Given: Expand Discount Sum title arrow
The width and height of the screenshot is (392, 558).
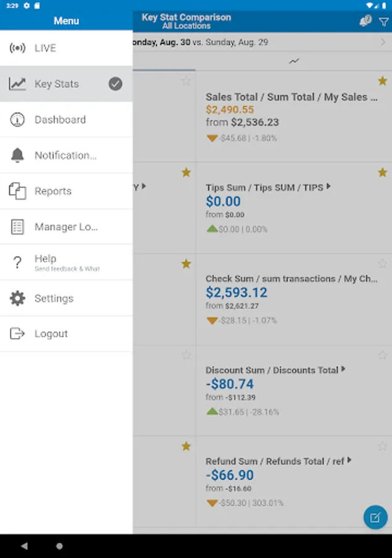Looking at the screenshot, I should (x=344, y=370).
